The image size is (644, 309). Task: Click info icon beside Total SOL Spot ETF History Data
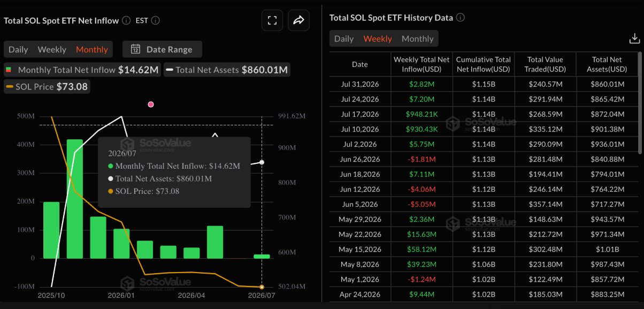click(461, 18)
